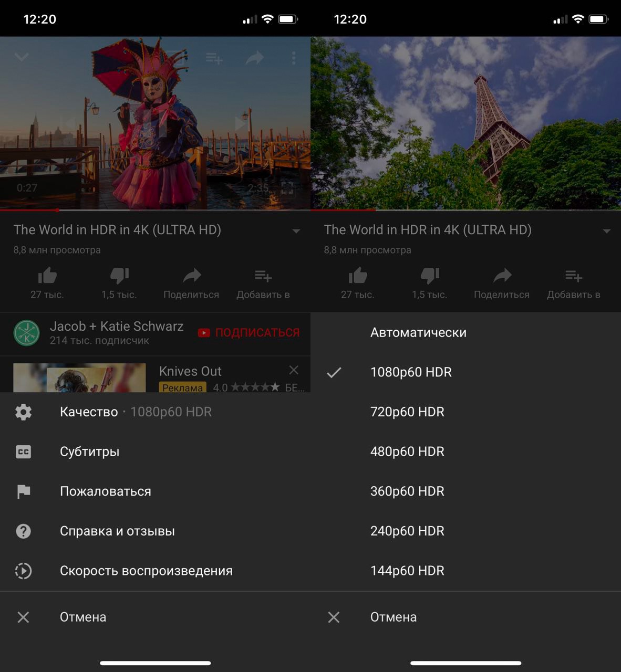Seek using left video's red progress bar
The image size is (621, 672).
pos(57,210)
